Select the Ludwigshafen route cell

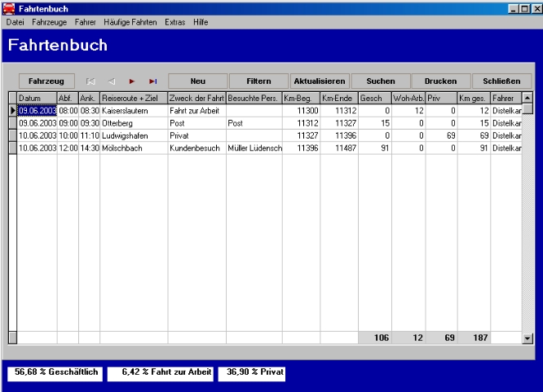(x=134, y=135)
